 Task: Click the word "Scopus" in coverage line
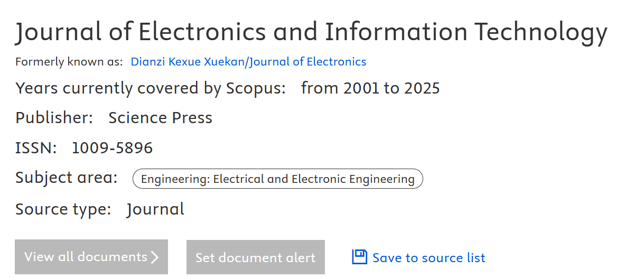click(256, 88)
